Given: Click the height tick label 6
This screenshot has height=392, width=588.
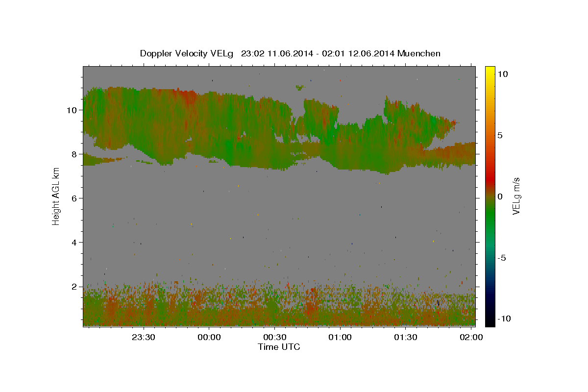Looking at the screenshot, I should click(x=74, y=198).
